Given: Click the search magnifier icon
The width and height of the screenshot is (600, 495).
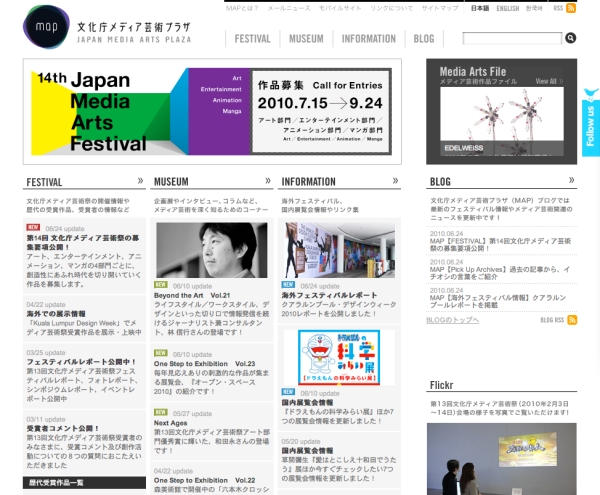Looking at the screenshot, I should (571, 38).
